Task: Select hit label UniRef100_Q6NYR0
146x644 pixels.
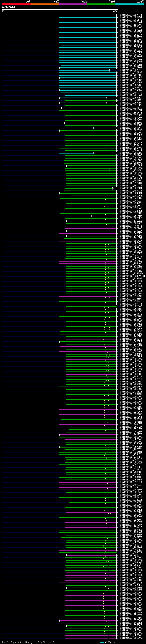Action: click(x=131, y=309)
